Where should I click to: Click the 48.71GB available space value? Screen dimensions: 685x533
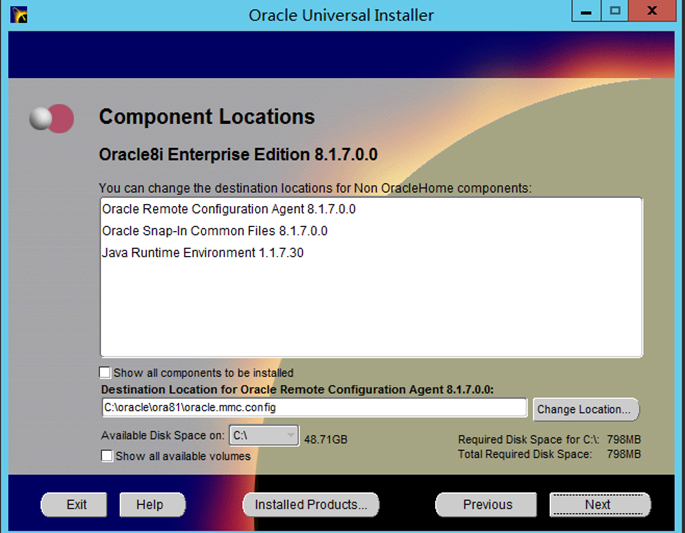click(326, 440)
